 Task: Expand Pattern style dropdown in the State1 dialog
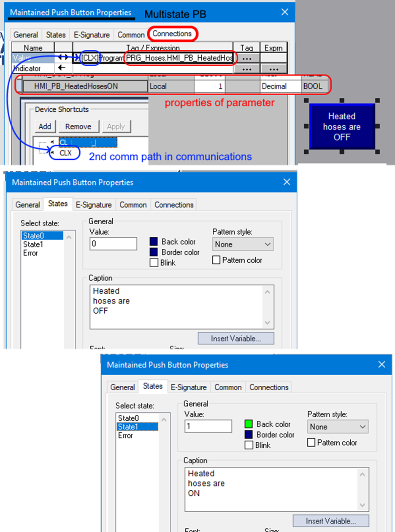338,427
